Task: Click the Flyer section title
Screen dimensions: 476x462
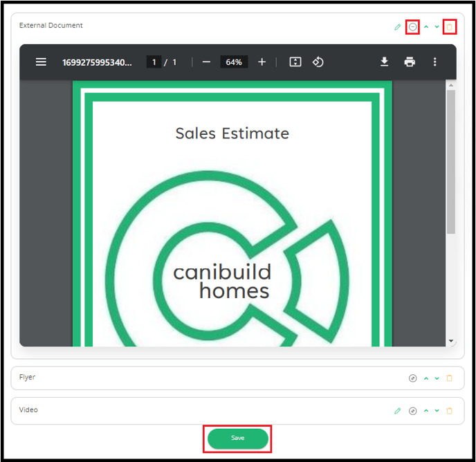Action: click(27, 377)
